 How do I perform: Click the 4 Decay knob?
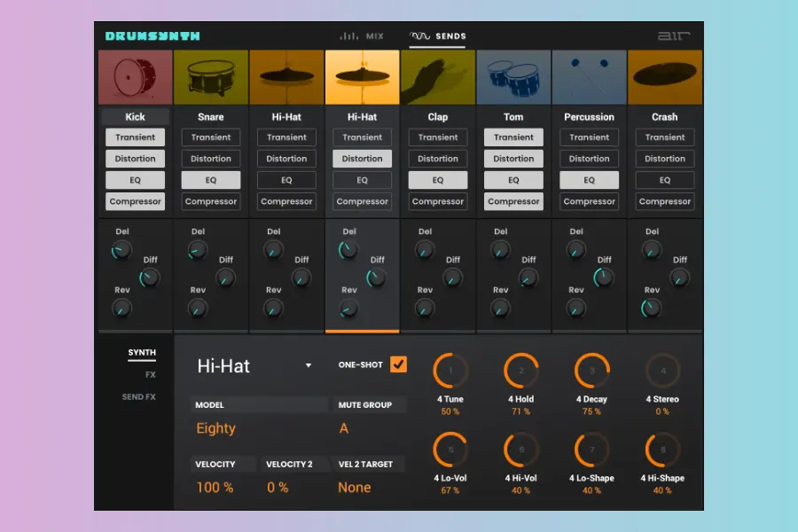[x=593, y=371]
